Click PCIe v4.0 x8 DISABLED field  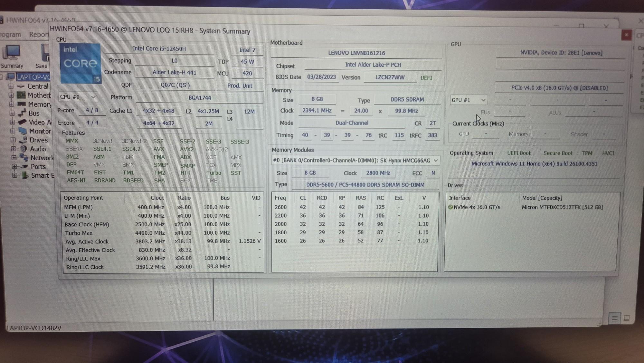click(559, 88)
